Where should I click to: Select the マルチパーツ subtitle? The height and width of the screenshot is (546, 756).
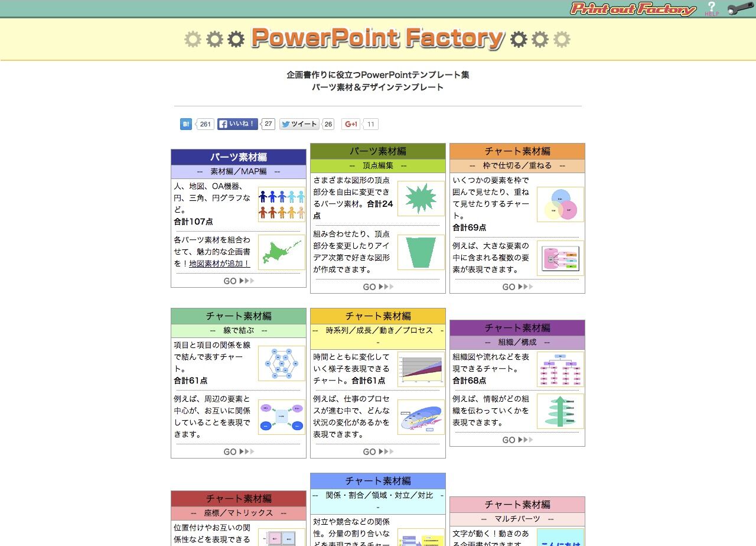(517, 519)
